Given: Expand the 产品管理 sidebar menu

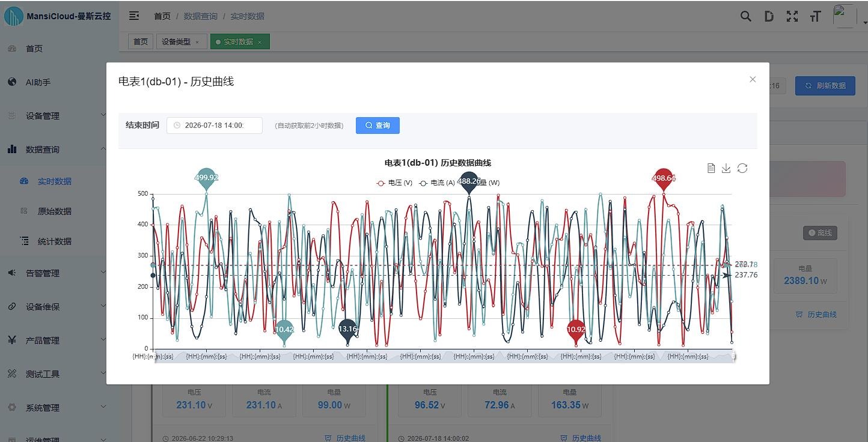Looking at the screenshot, I should 59,341.
